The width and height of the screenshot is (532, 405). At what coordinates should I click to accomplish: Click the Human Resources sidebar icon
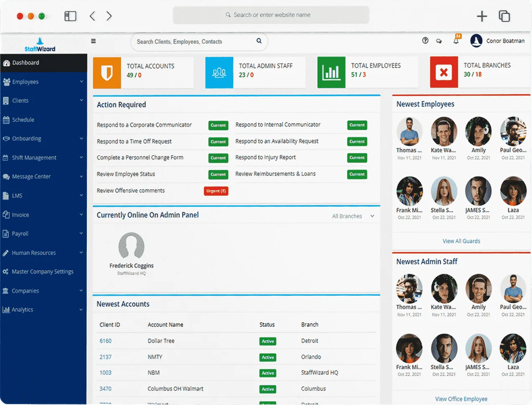coord(6,253)
